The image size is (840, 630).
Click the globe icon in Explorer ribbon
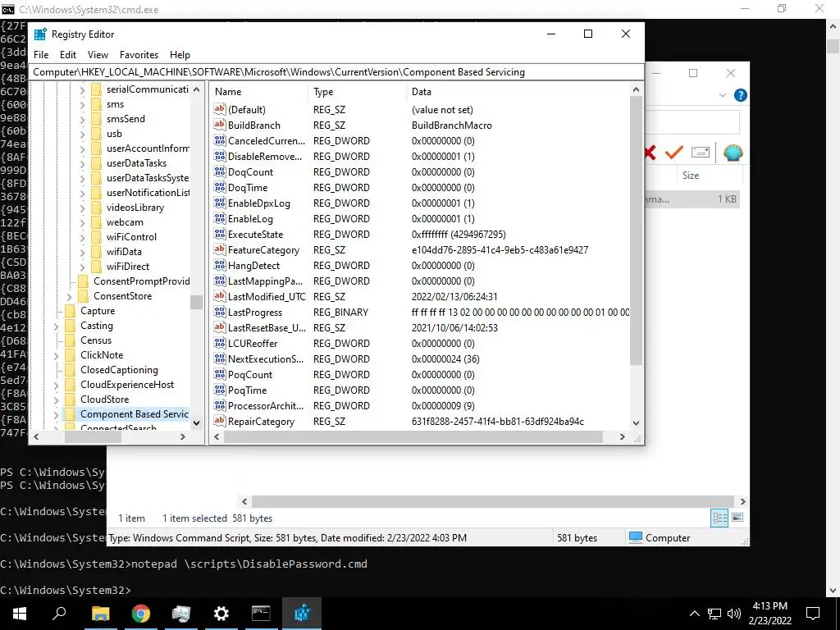pyautogui.click(x=733, y=153)
